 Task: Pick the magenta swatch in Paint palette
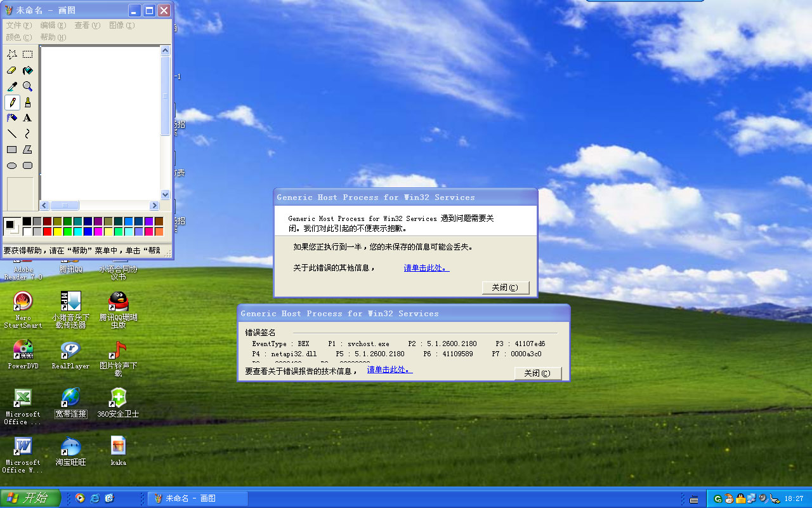point(98,231)
